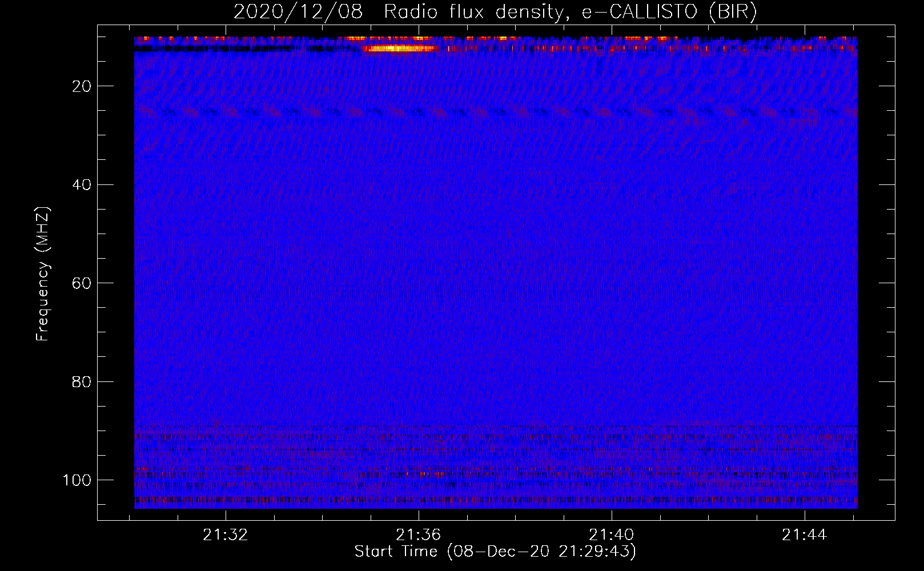The height and width of the screenshot is (571, 924).
Task: Click the 'Start Time (08-Dec-20 21:29:43)' label
Action: click(x=495, y=552)
